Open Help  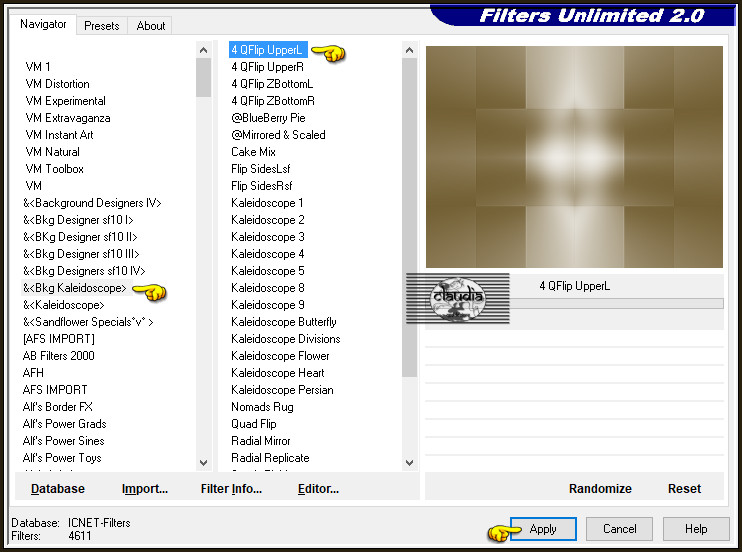[x=696, y=529]
